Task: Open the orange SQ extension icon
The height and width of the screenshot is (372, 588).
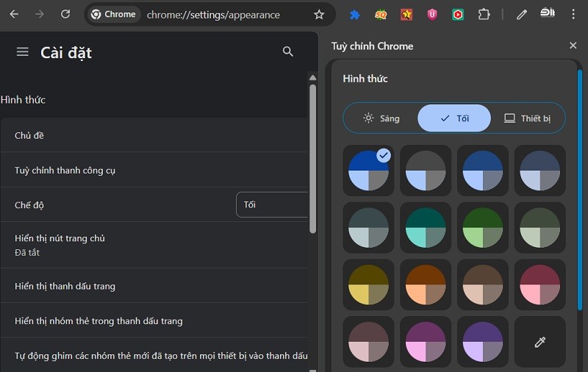Action: pos(381,15)
